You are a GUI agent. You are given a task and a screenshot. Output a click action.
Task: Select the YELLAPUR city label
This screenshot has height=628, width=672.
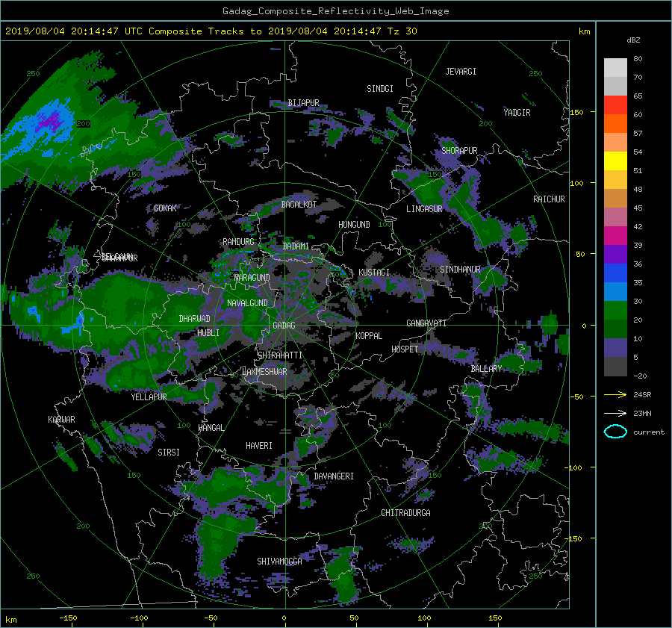149,397
